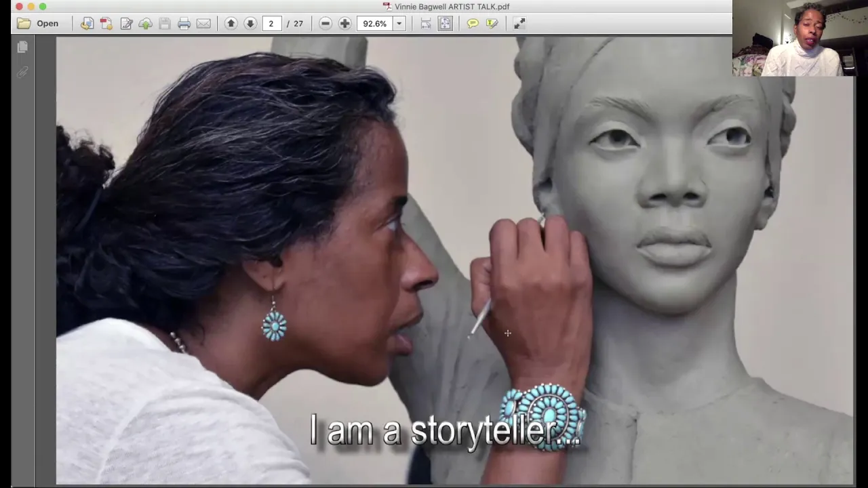Zoom in with the plus button
This screenshot has height=488, width=868.
coord(344,24)
